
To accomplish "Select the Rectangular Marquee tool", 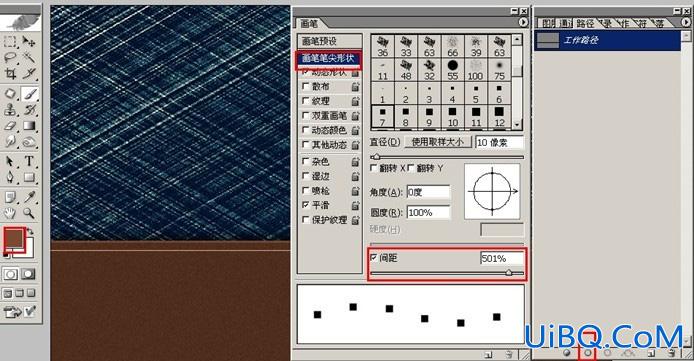I will point(10,42).
